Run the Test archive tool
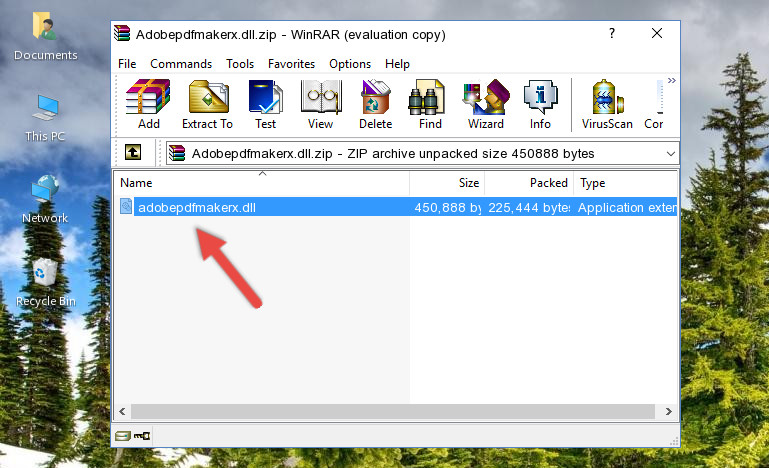Image resolution: width=769 pixels, height=468 pixels. [265, 104]
